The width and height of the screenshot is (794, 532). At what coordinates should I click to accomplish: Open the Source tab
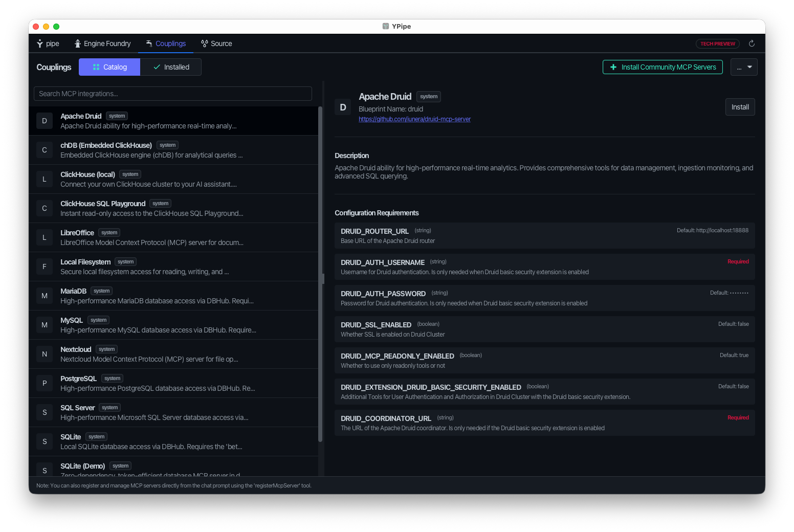(x=216, y=43)
